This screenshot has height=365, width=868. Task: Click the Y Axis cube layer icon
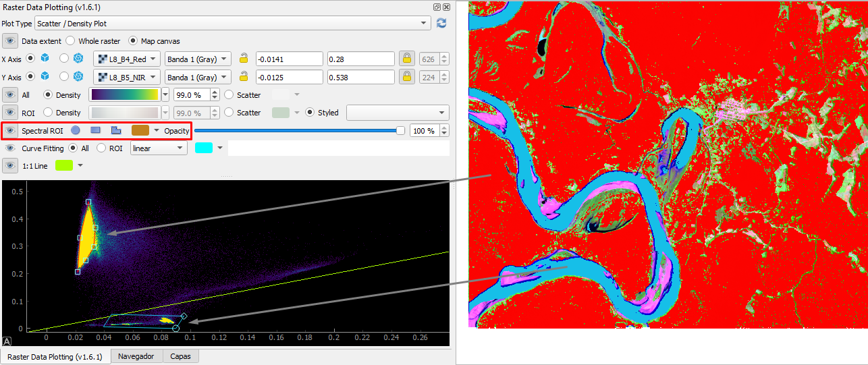(45, 76)
